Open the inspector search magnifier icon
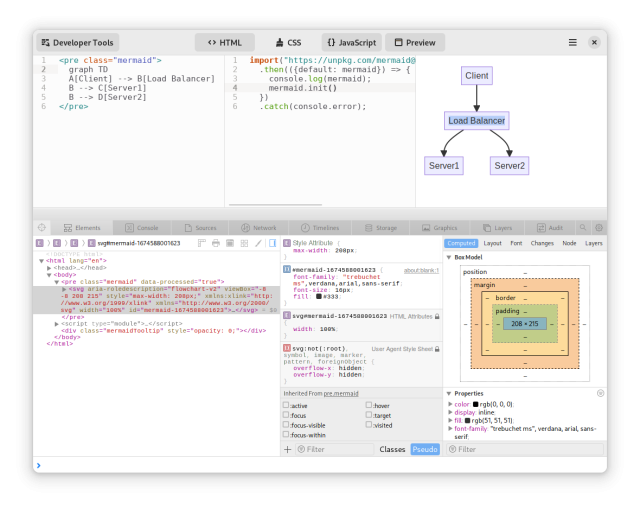 584,228
